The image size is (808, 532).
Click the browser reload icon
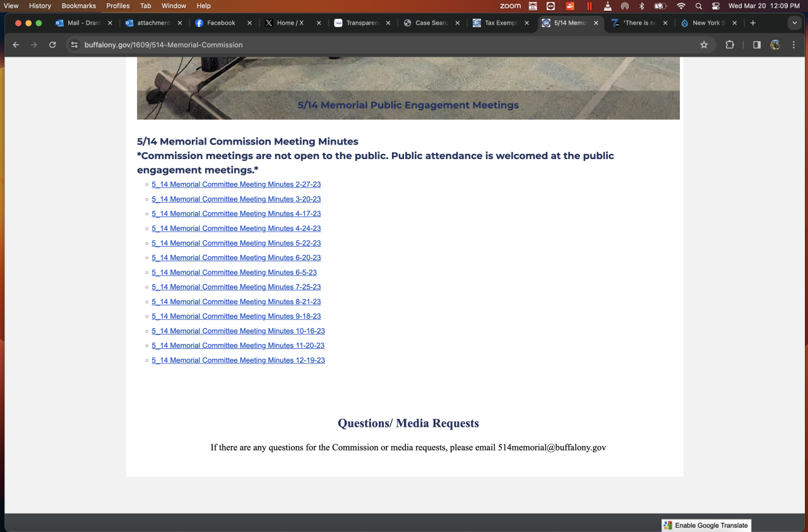52,45
